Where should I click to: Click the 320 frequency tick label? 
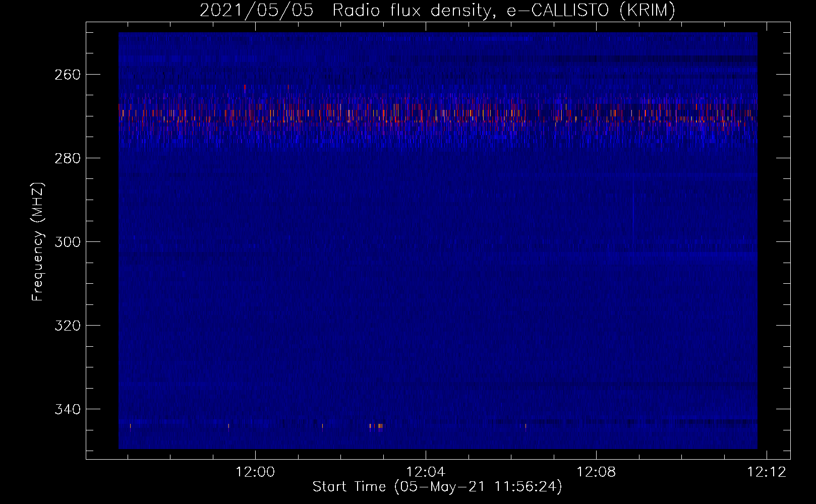(68, 326)
